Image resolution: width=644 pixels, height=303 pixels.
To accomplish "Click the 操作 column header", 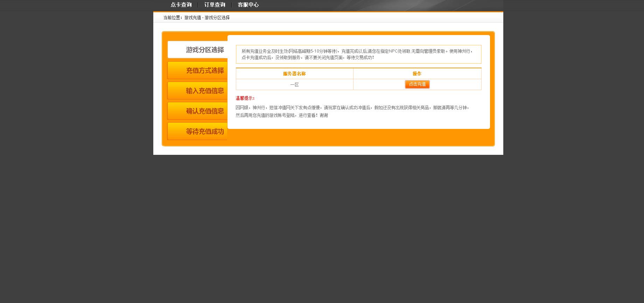I will click(417, 74).
